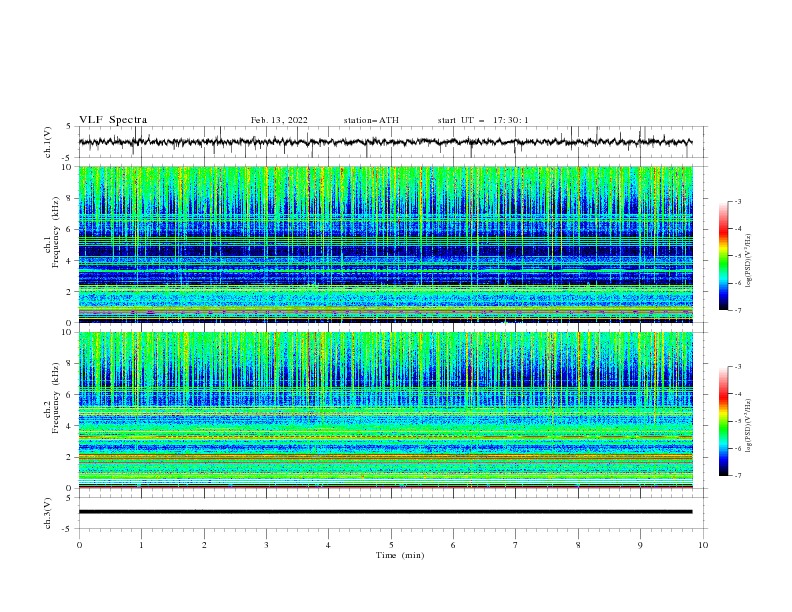The image size is (792, 612).
Task: Click the "Time (min)" axis label
Action: pyautogui.click(x=400, y=555)
